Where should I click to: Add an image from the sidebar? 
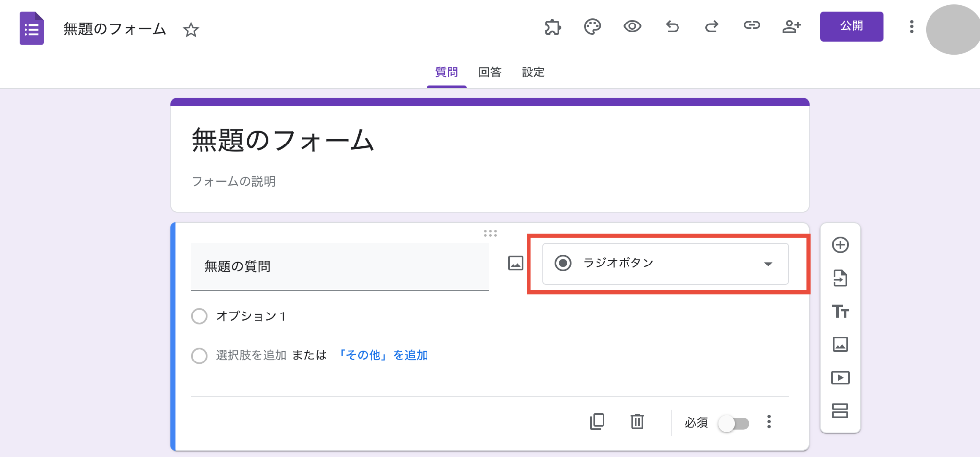coord(840,344)
